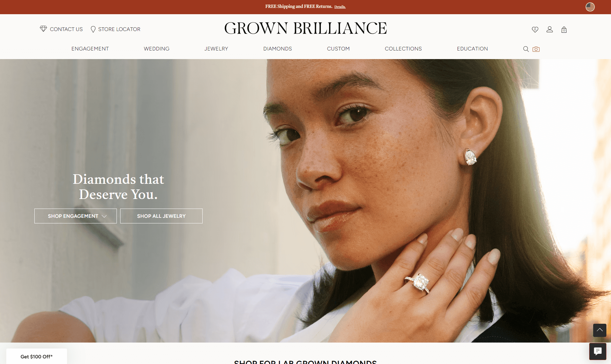Image resolution: width=611 pixels, height=364 pixels.
Task: Open the Diamonds navigation menu
Action: pos(278,49)
